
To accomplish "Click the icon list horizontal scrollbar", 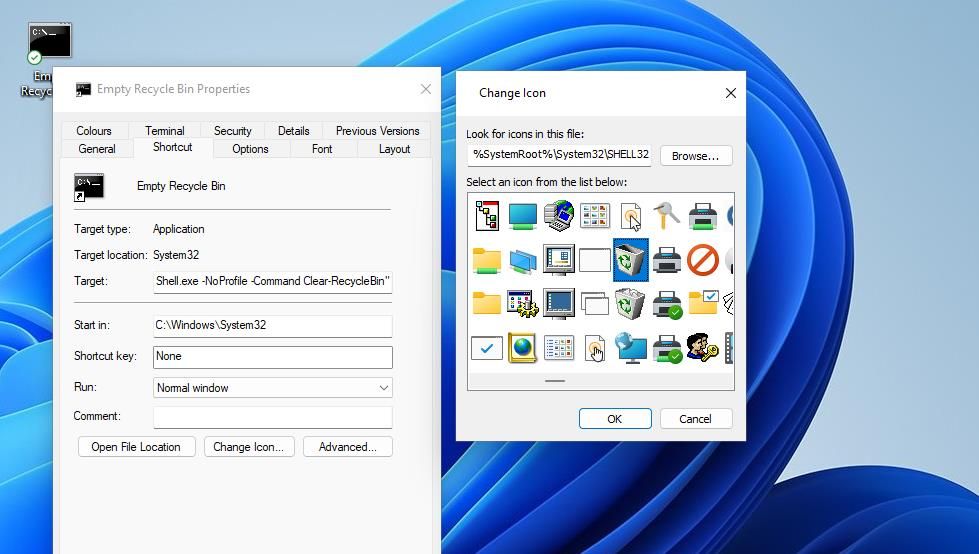I will coord(555,381).
